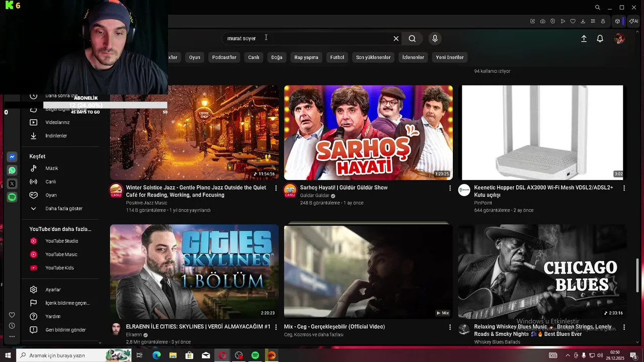Open browser easy setup sliders icon
Screen dimensions: 644x362
click(593, 21)
